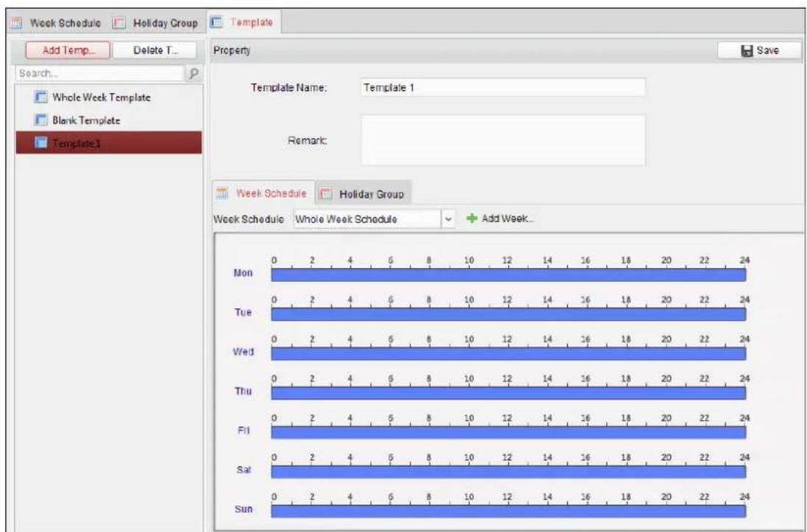Click the Tuesday blue schedule bar
Screen dimensions: 807x532
tap(509, 314)
